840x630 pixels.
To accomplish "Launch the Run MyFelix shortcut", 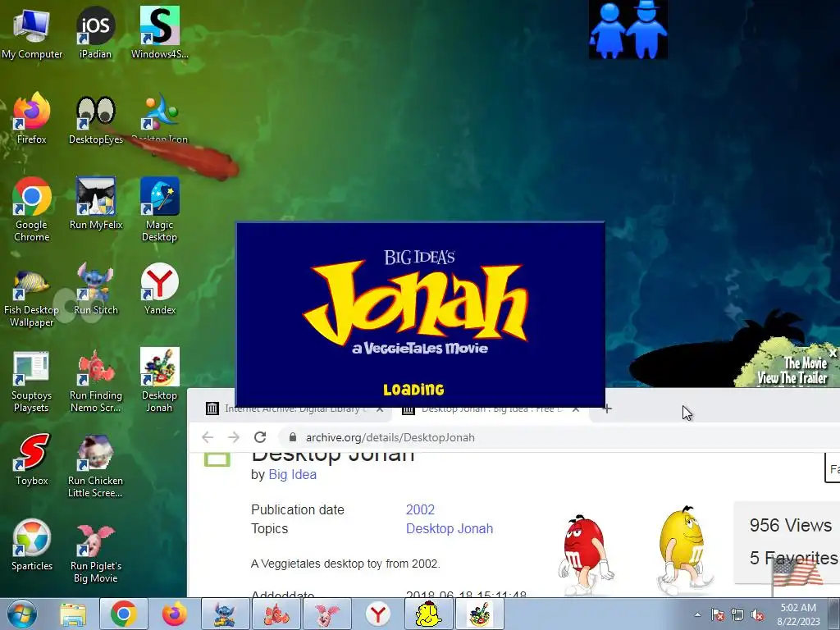I will coord(95,203).
